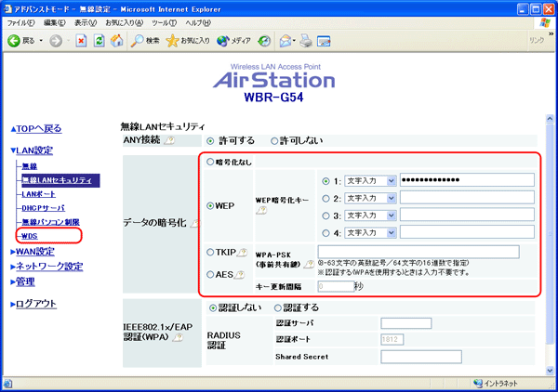Open key 1 文字入力 dropdown
Image resolution: width=558 pixels, height=392 pixels.
pos(370,181)
